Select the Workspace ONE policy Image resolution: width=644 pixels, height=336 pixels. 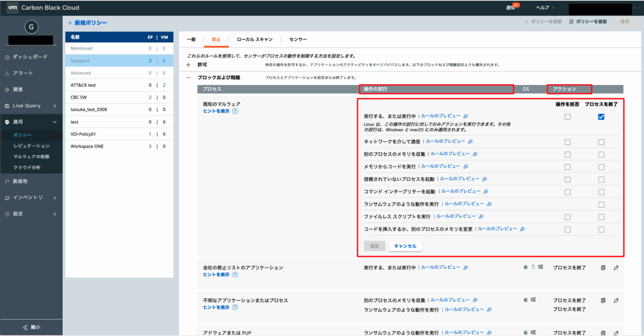tap(119, 146)
